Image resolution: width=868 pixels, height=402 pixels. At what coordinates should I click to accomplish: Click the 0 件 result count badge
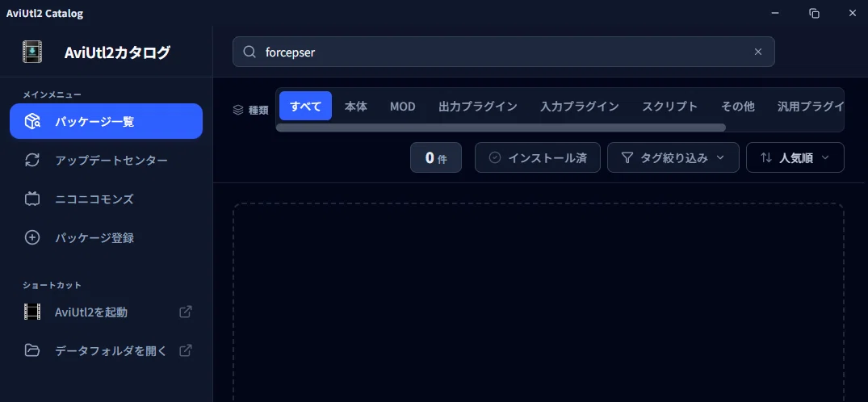pyautogui.click(x=436, y=157)
